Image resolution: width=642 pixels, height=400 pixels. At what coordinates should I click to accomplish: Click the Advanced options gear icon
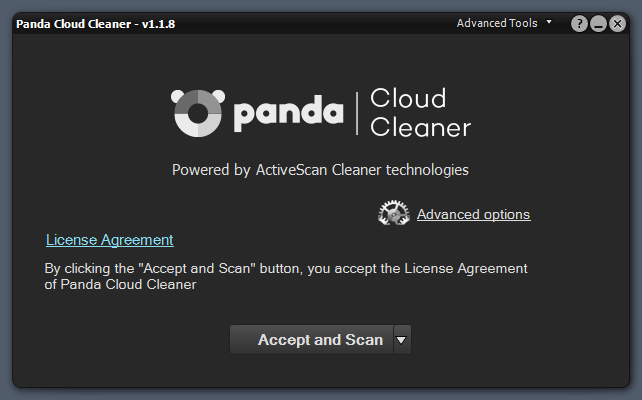[394, 213]
